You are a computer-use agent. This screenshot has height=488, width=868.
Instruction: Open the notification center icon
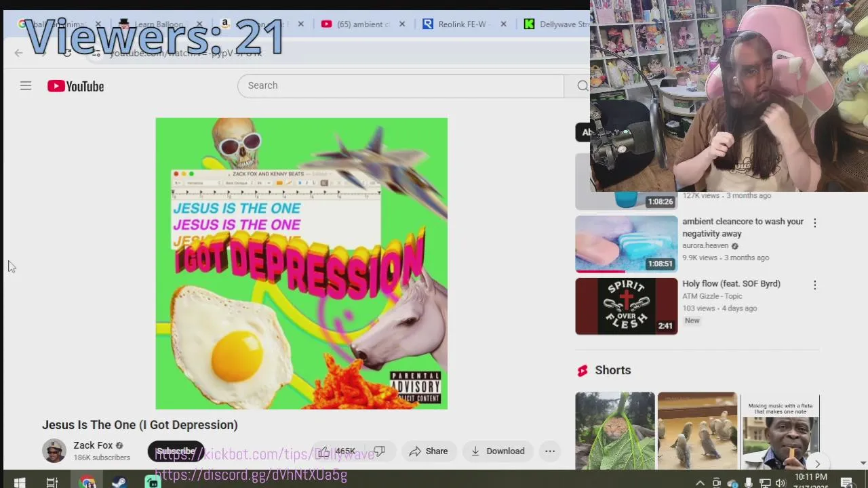pos(846,483)
